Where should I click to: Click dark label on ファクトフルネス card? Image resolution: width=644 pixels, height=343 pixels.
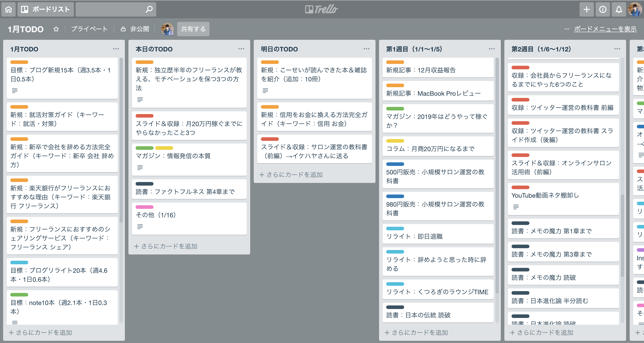[145, 184]
